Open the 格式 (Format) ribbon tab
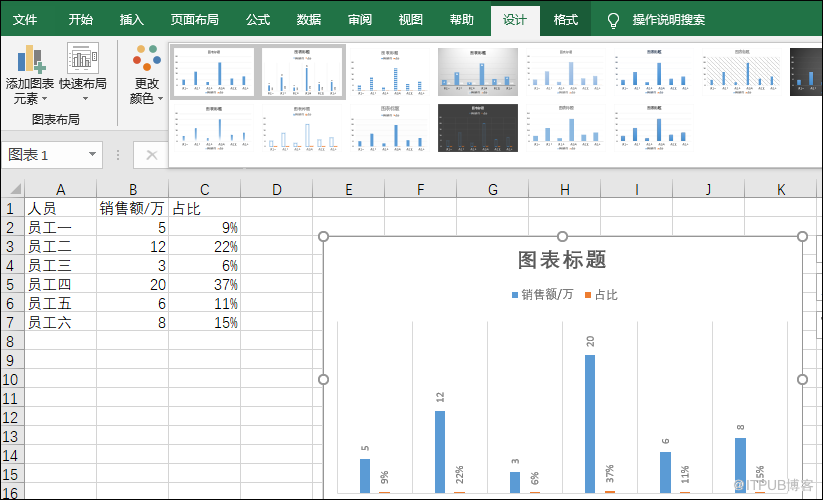This screenshot has width=823, height=500. click(566, 20)
